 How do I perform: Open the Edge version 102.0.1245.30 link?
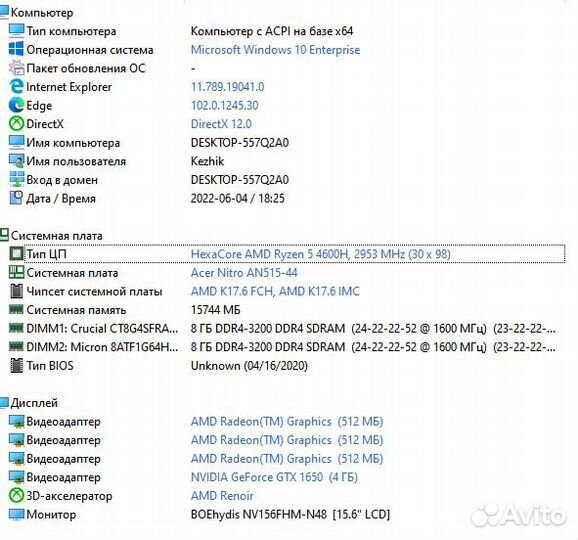click(x=224, y=105)
